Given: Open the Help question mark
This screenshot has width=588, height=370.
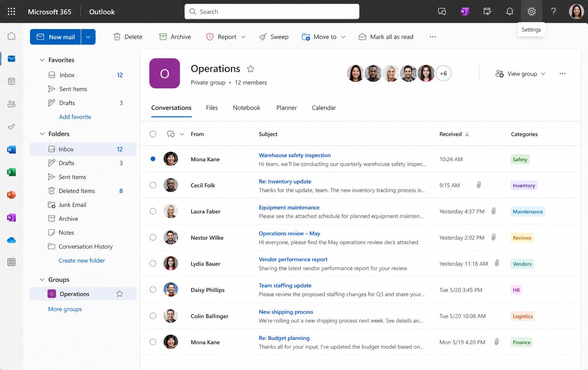Looking at the screenshot, I should tap(553, 11).
